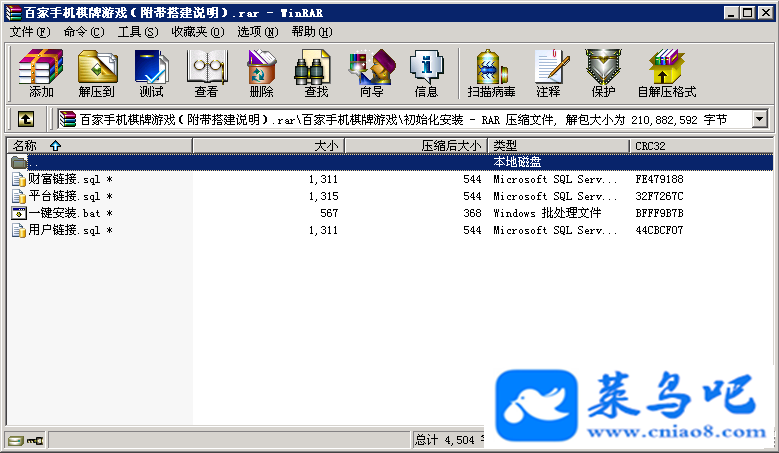Screen dimensions: 779x453
Task: Click '本地磁盘' type cell
Action: 517,162
